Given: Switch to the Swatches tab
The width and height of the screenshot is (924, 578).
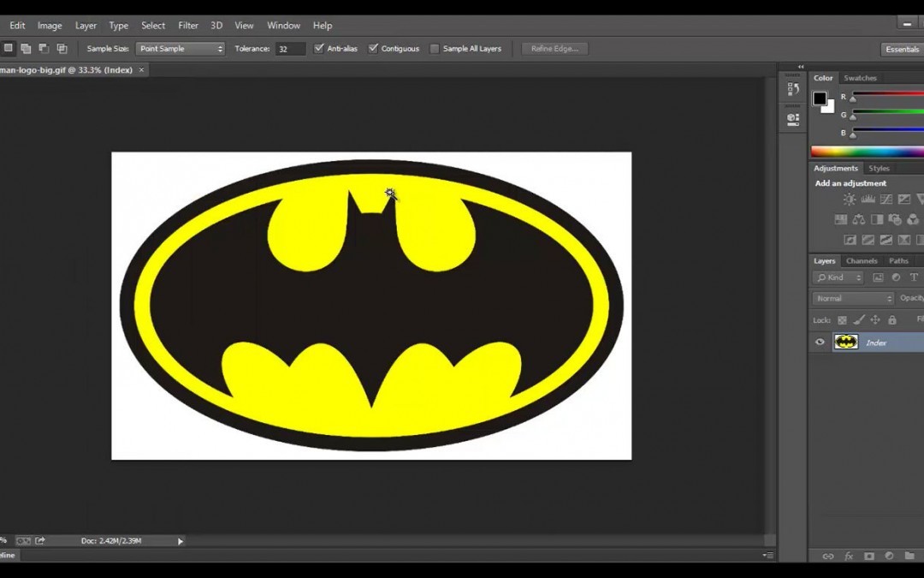Looking at the screenshot, I should [x=860, y=78].
